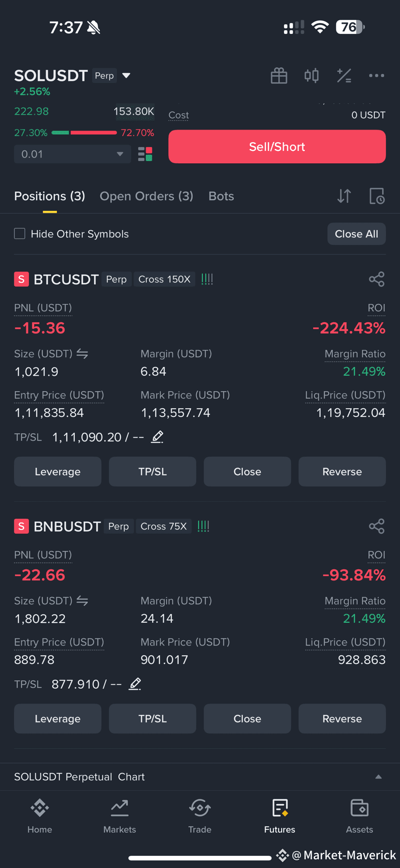Screen dimensions: 400x868
Task: Open the SOLUSDT symbol dropdown arrow
Action: [x=127, y=75]
